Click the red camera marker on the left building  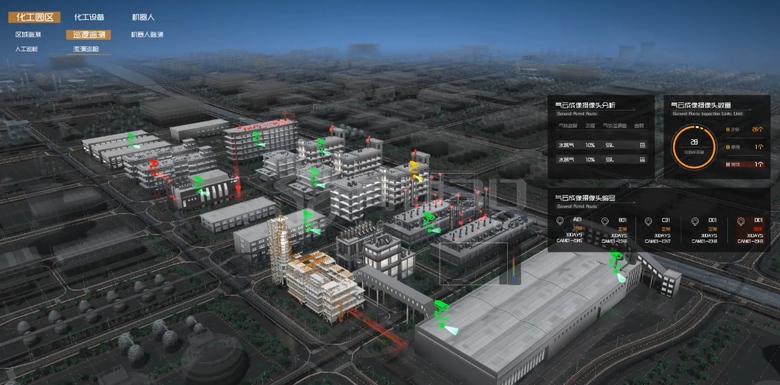[156, 168]
